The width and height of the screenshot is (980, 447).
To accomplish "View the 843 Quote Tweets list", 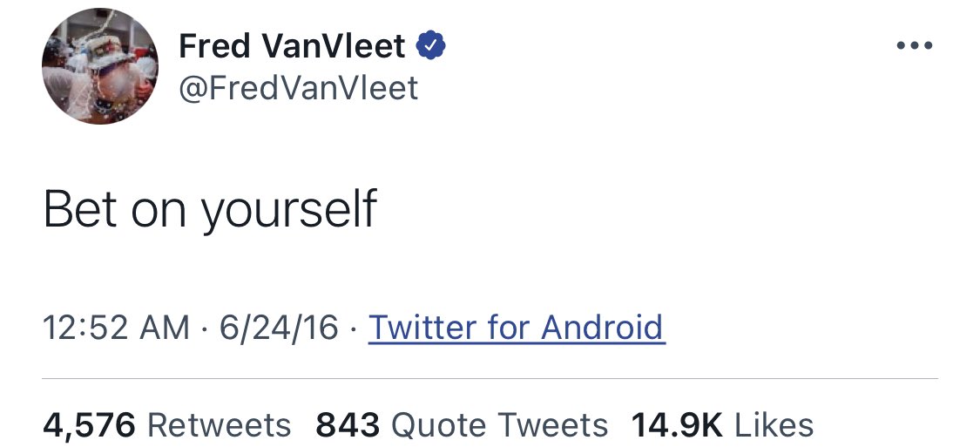I will point(462,424).
